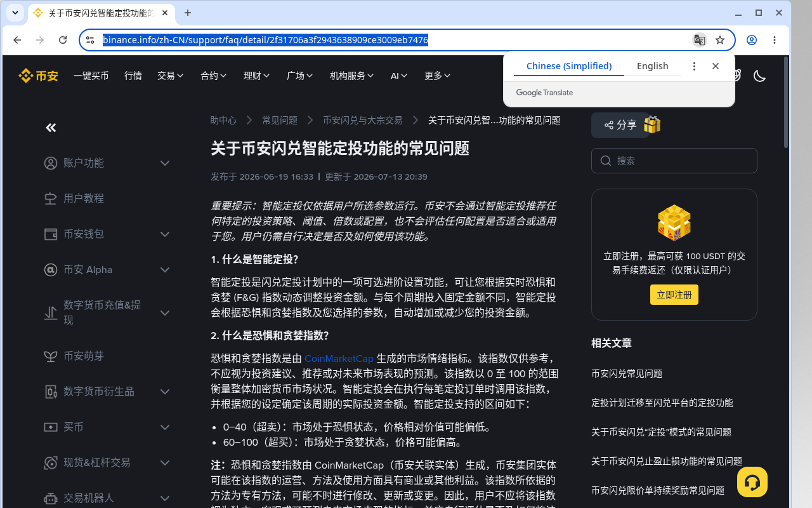This screenshot has width=812, height=508.
Task: Follow the CoinMarketCap link
Action: (x=339, y=358)
